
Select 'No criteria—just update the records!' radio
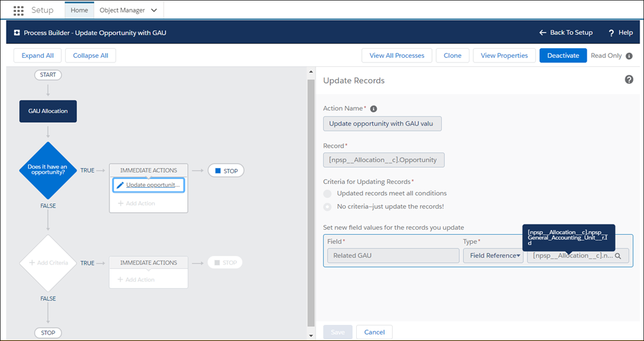pyautogui.click(x=327, y=207)
